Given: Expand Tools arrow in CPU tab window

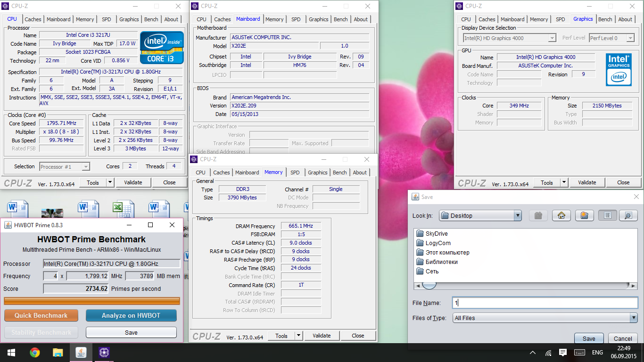Looking at the screenshot, I should (x=110, y=182).
